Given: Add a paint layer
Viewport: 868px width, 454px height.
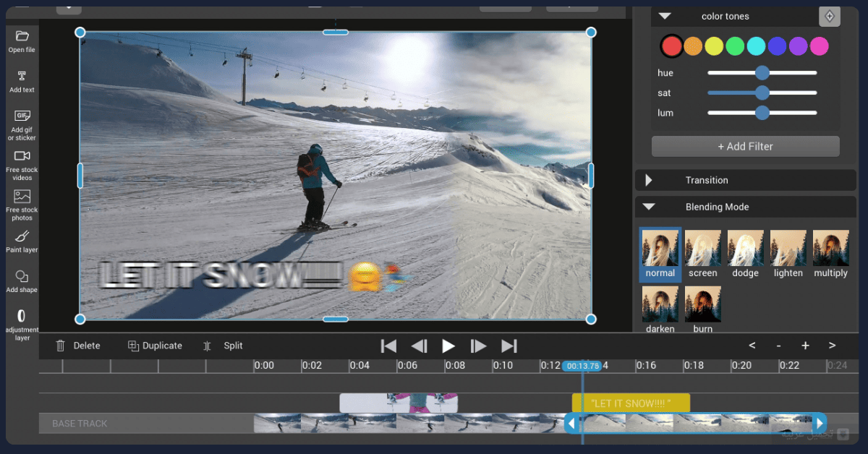Looking at the screenshot, I should click(22, 241).
